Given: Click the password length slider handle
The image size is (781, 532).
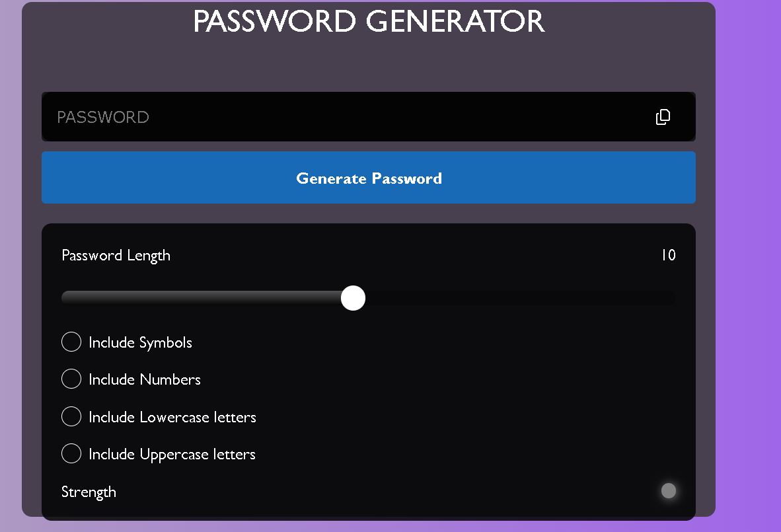Looking at the screenshot, I should pyautogui.click(x=353, y=298).
